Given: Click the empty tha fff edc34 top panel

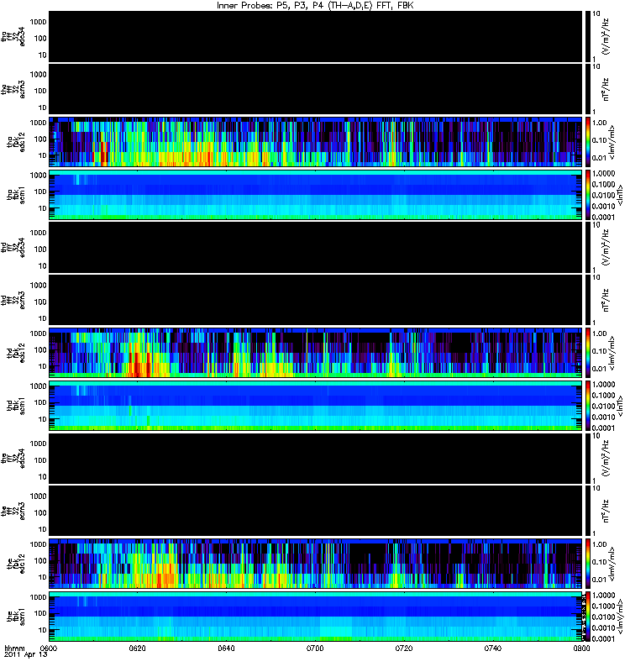Looking at the screenshot, I should point(316,36).
